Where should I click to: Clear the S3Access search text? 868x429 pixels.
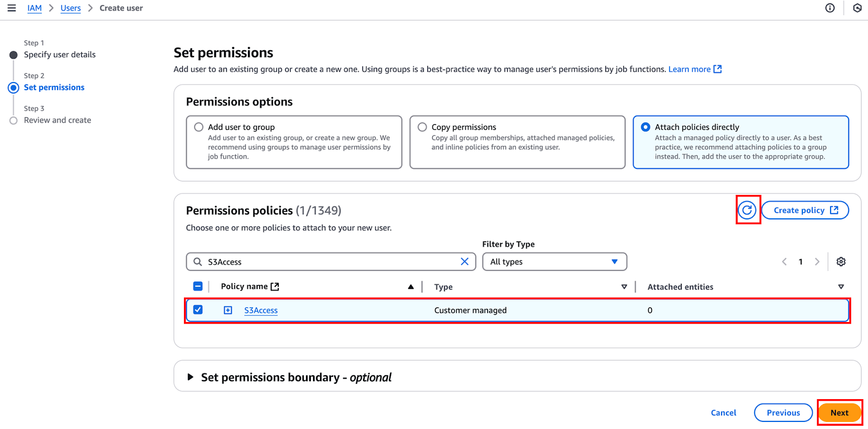click(x=464, y=262)
